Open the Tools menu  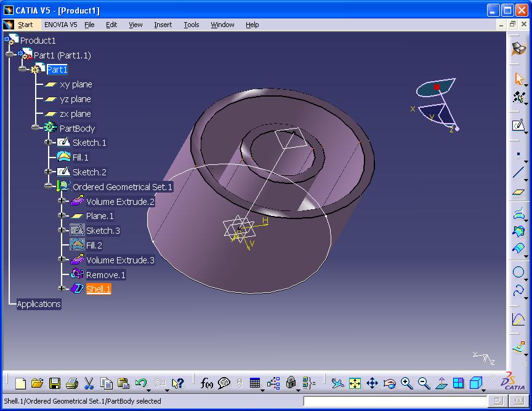pos(191,25)
